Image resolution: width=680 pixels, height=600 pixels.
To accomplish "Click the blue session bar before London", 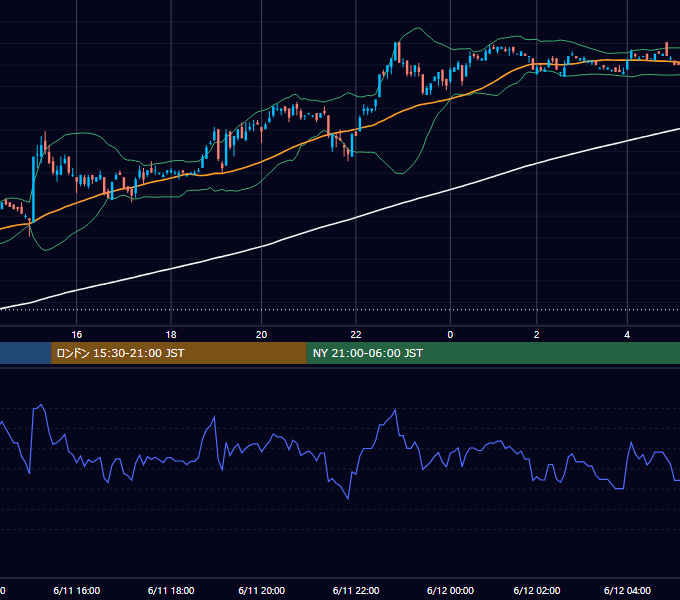I will click(26, 353).
